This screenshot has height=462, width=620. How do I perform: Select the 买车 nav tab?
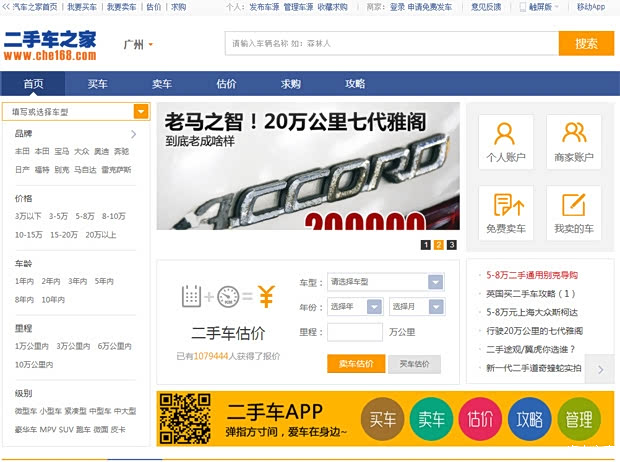[x=97, y=84]
